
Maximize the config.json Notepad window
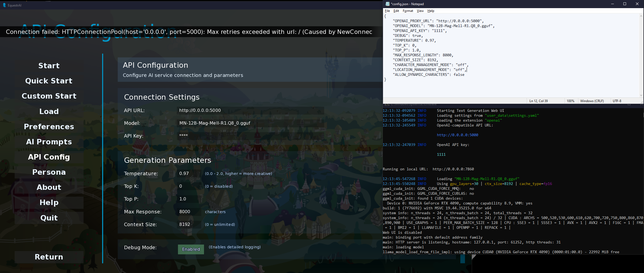click(x=625, y=4)
